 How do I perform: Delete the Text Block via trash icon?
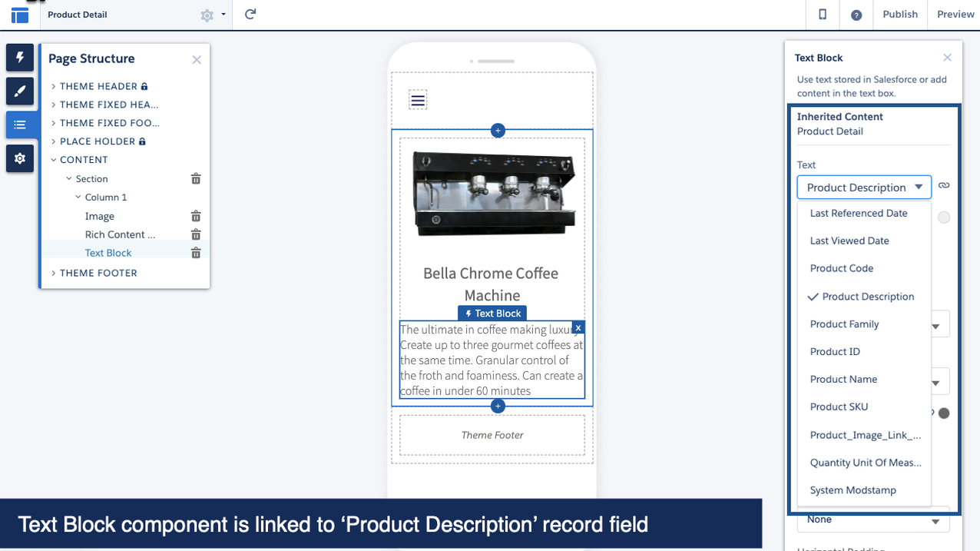[196, 253]
